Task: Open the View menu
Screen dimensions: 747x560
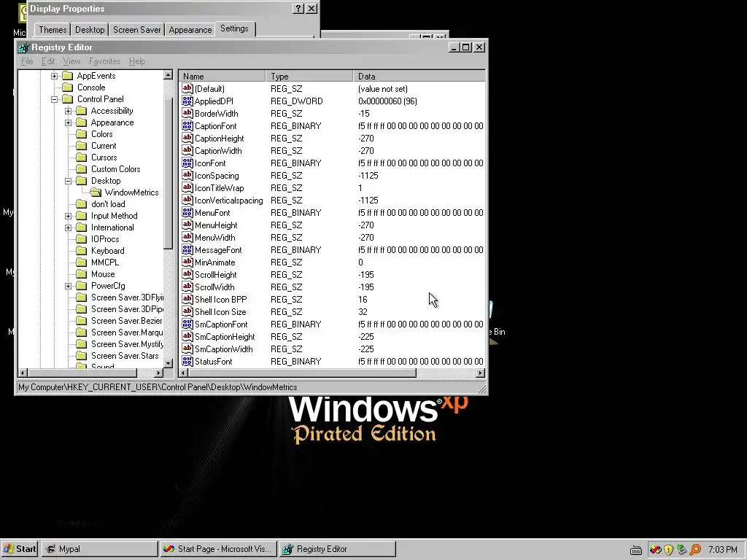Action: coord(71,61)
